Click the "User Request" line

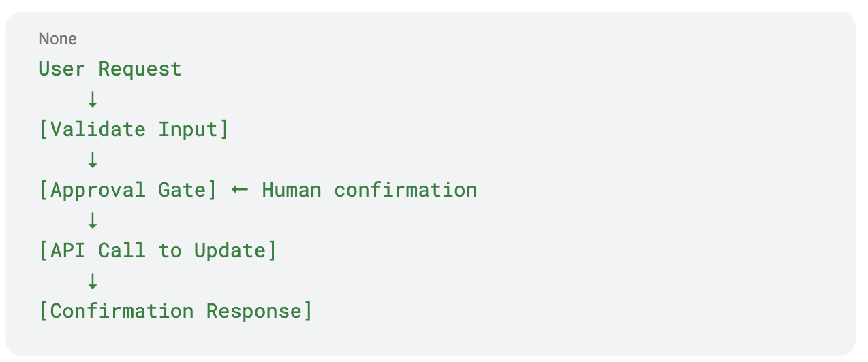pyautogui.click(x=110, y=69)
